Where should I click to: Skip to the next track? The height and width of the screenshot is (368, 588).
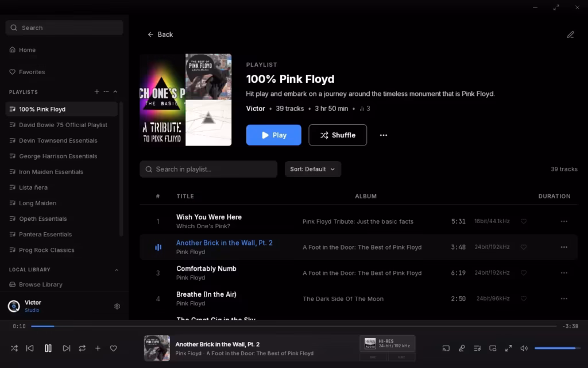point(67,348)
